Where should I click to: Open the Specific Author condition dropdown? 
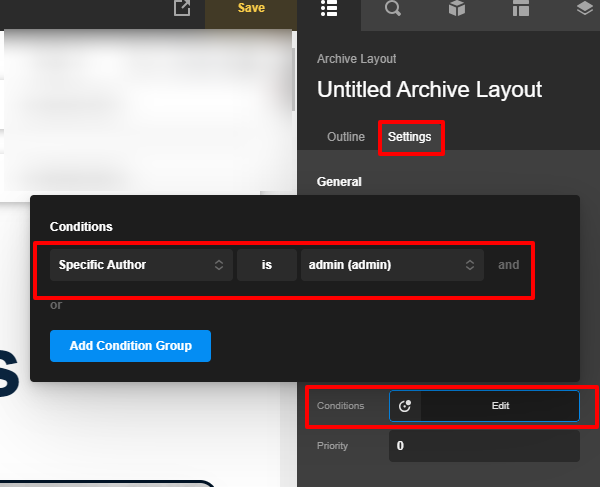(141, 265)
